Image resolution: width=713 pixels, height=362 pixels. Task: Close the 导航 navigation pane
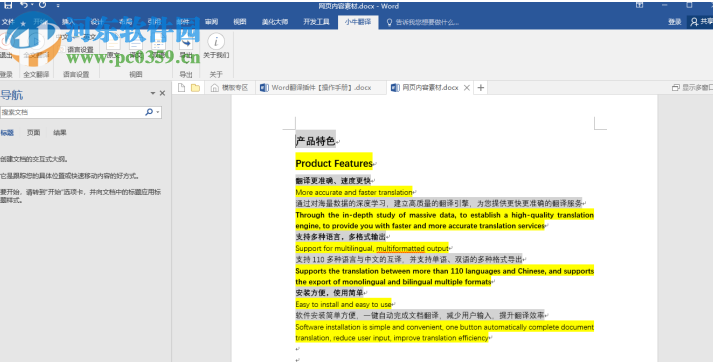click(x=162, y=93)
